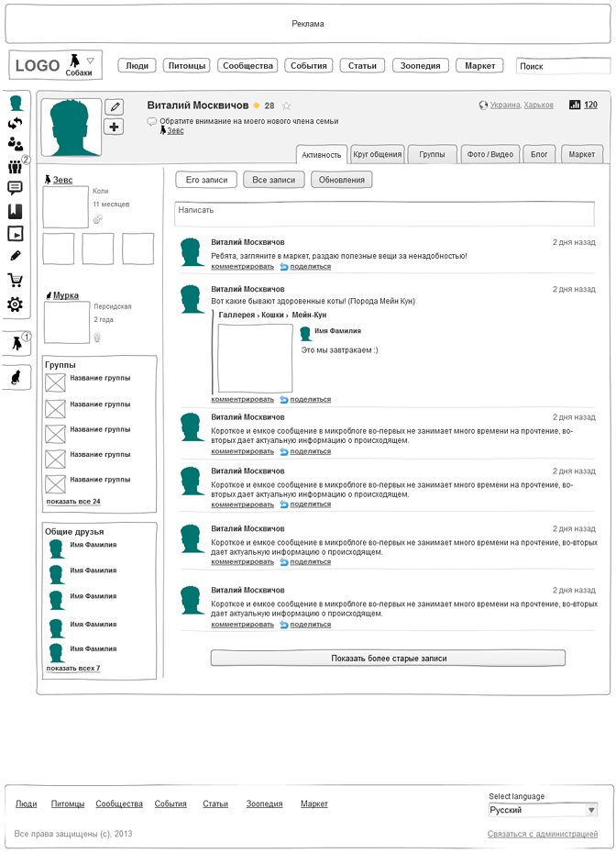Open the Select language dropdown showing Русский
The image size is (616, 853).
543,810
